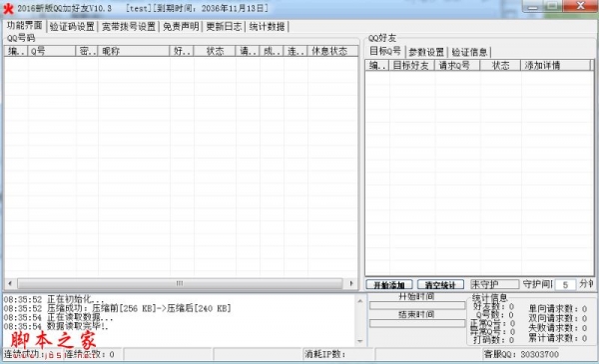Click the log panel scroll-up arrow
The image size is (599, 364).
(359, 300)
